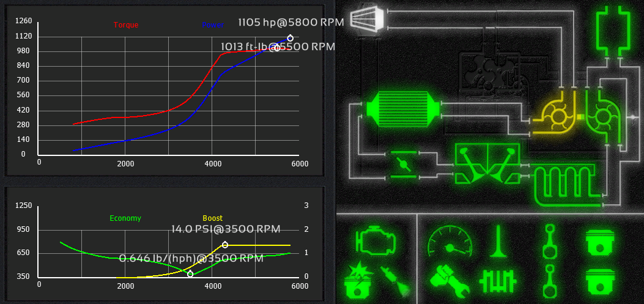Screen dimensions: 644x304
Task: Select the lower connecting rod icon
Action: pyautogui.click(x=550, y=281)
